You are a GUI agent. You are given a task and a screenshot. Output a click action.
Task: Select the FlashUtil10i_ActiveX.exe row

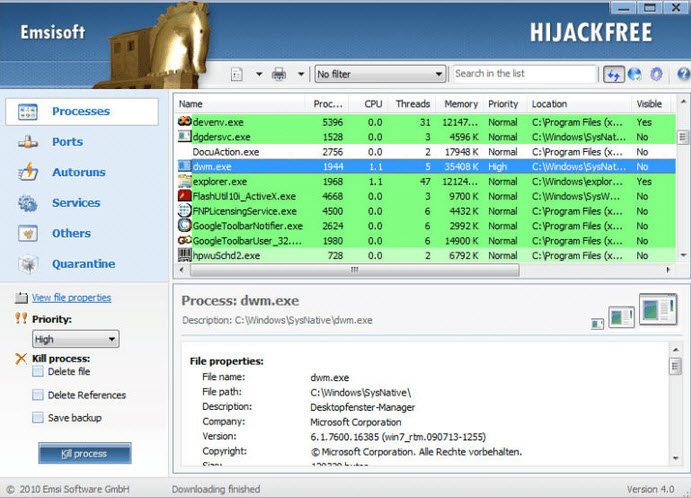tap(426, 197)
